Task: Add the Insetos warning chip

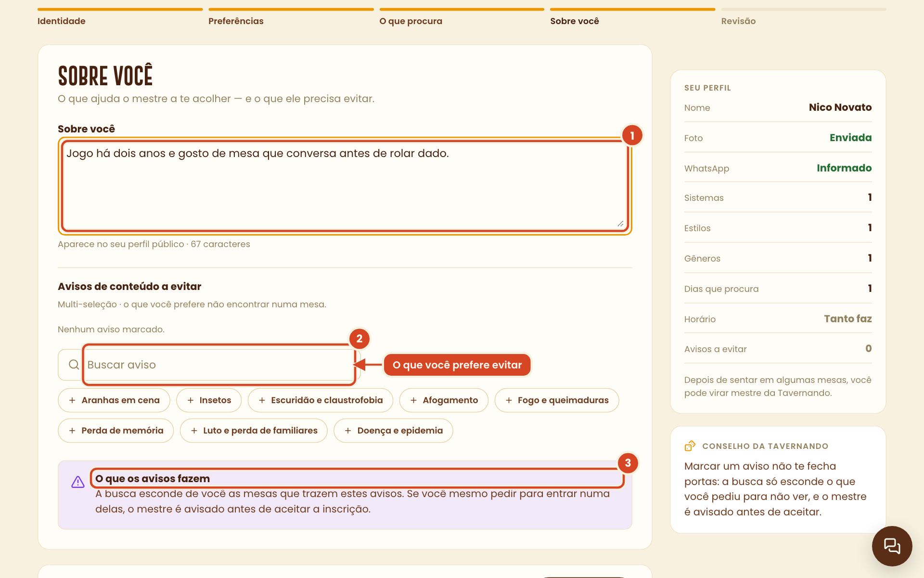Action: tap(209, 400)
